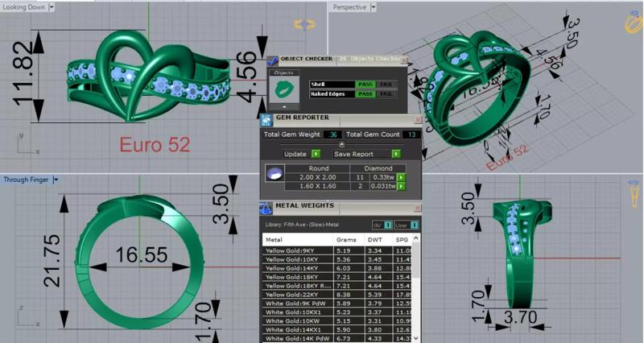Click the Total Gem Count value 13
644x343 pixels.
[411, 134]
